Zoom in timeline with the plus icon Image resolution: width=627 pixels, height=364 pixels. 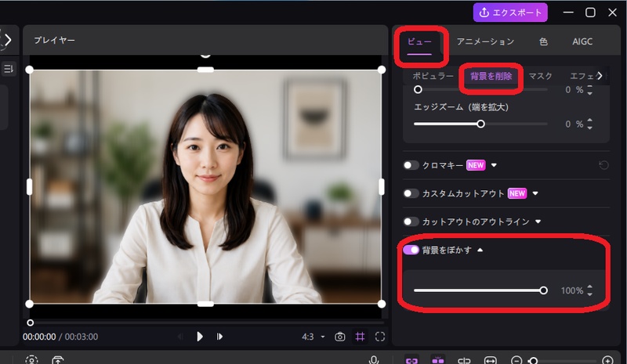click(x=607, y=360)
